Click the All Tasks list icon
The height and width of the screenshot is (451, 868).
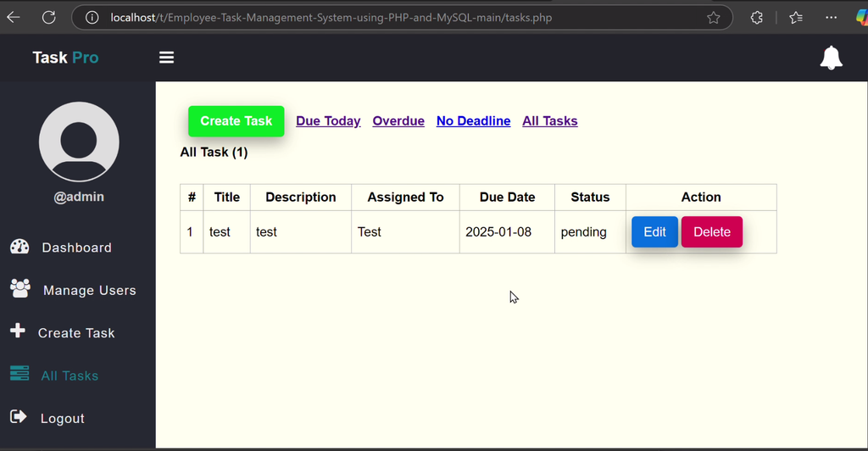[19, 374]
